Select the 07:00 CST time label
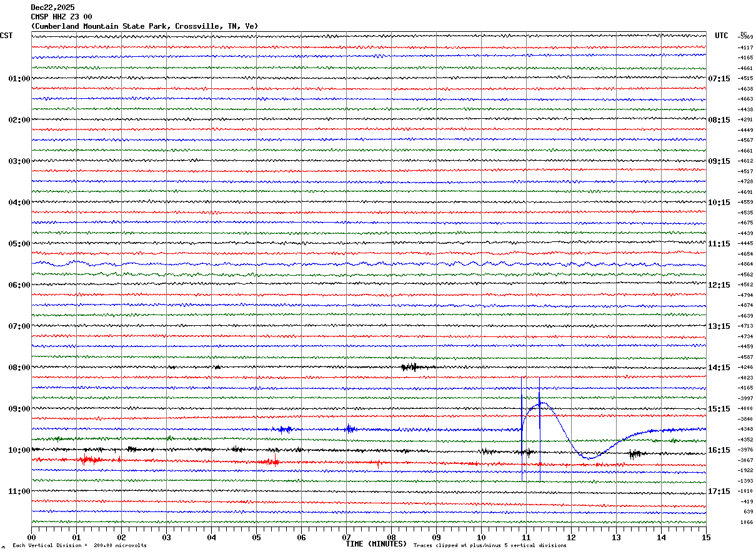Image resolution: width=756 pixels, height=554 pixels. 19,326
